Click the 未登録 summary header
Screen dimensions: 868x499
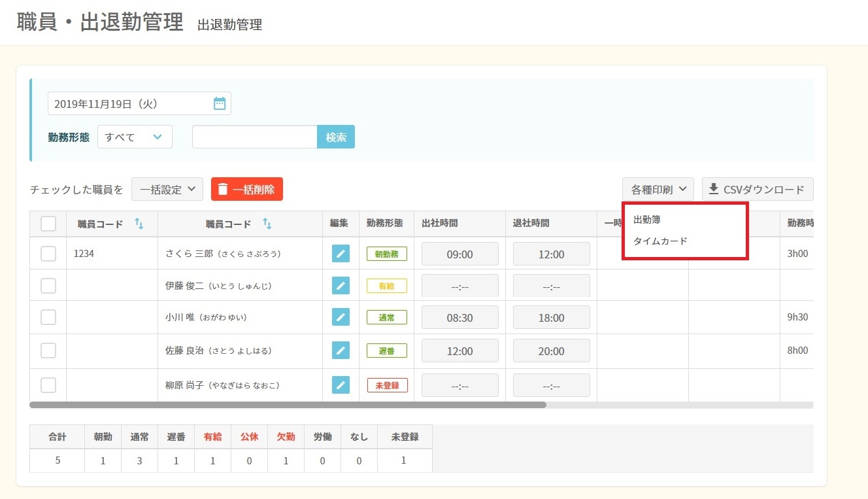[x=405, y=437]
